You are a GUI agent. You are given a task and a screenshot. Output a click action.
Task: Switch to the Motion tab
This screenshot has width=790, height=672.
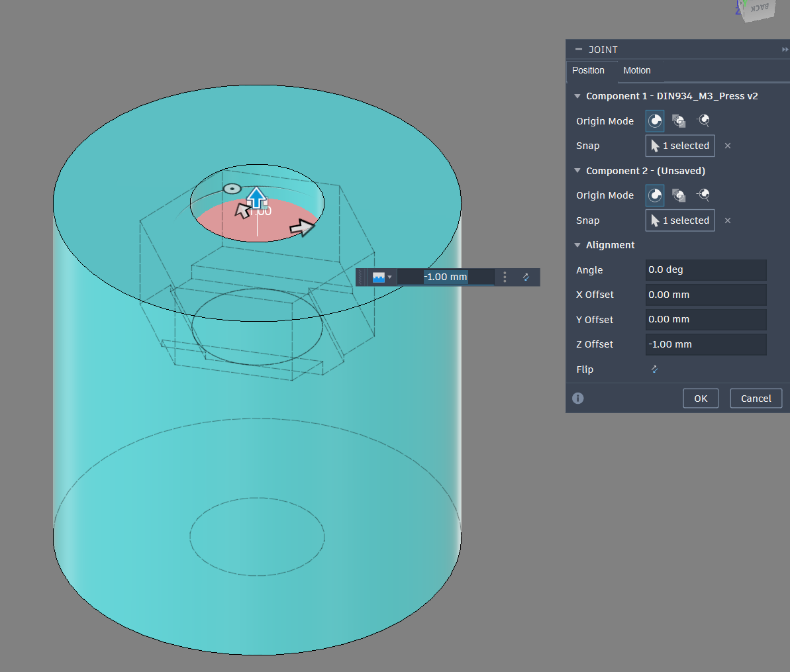tap(636, 70)
